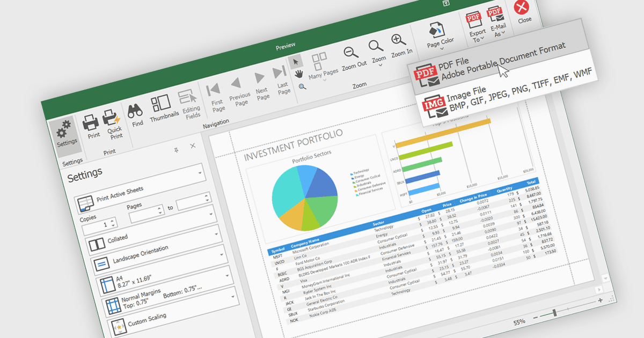Go to the First Page
644x338 pixels.
[x=215, y=97]
